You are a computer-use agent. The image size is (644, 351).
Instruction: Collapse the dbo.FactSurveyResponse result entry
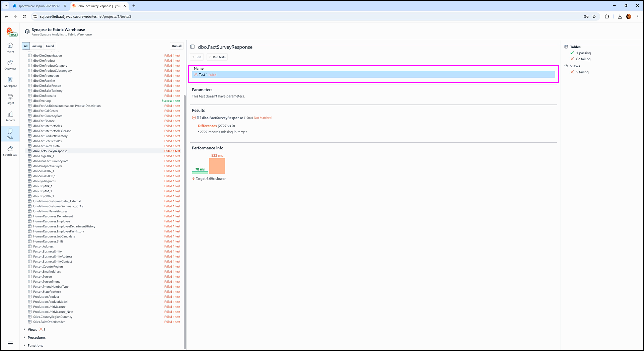coord(194,118)
